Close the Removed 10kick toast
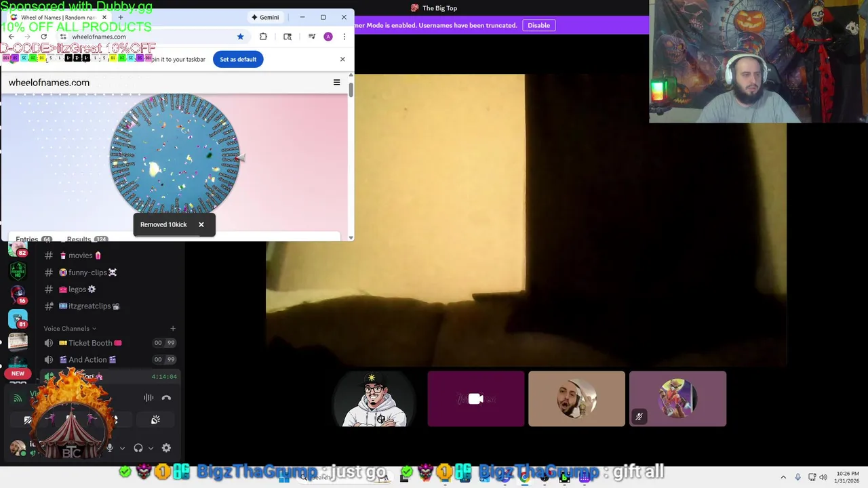This screenshot has height=488, width=868. pos(201,224)
